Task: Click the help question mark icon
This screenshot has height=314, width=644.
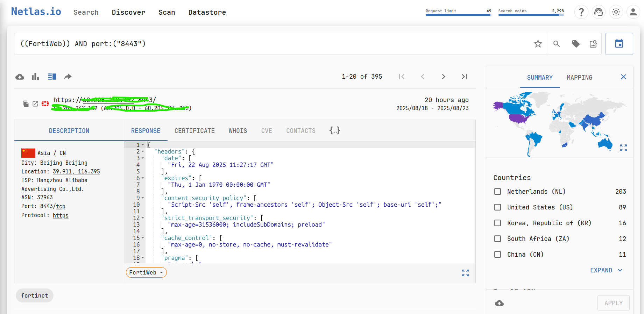Action: pyautogui.click(x=581, y=12)
